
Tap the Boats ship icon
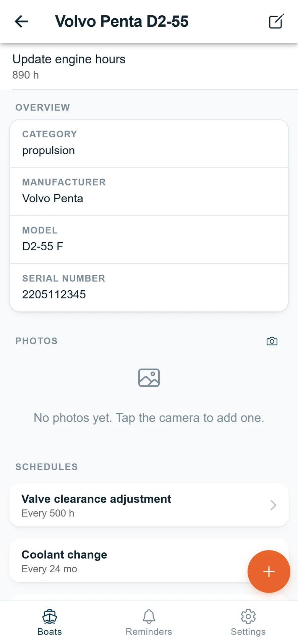(x=50, y=617)
